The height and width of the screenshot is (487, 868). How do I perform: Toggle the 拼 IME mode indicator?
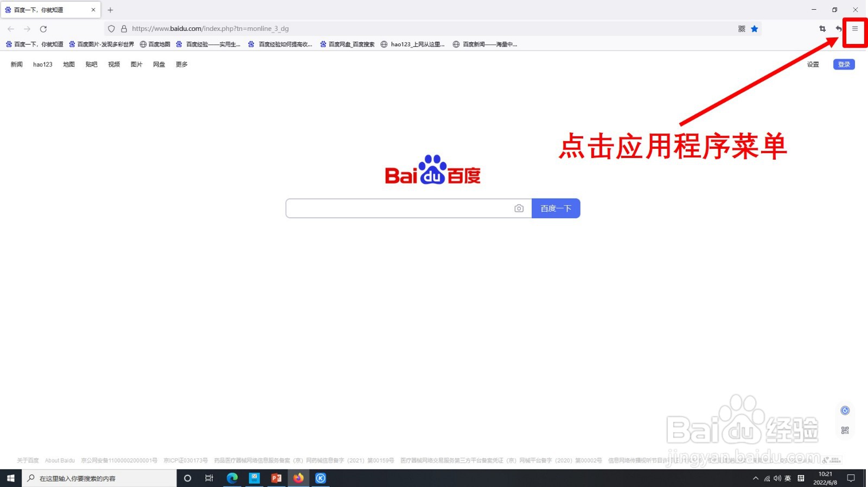(801, 478)
